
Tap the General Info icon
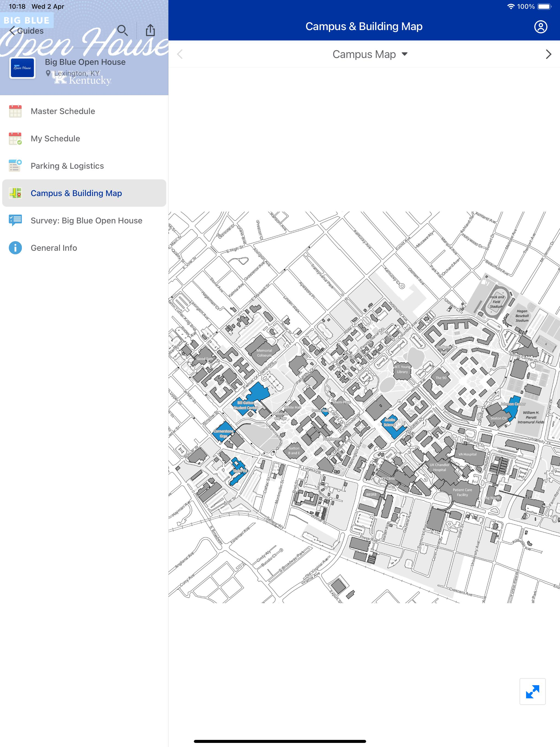point(15,248)
